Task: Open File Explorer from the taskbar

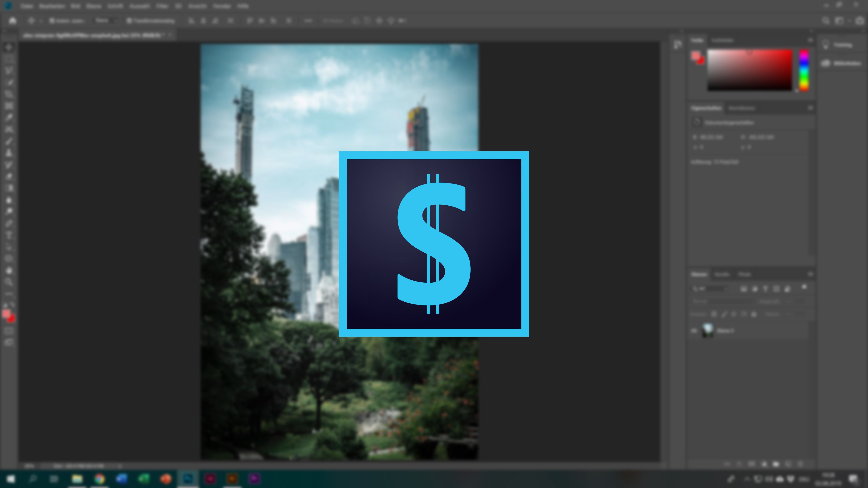Action: pyautogui.click(x=77, y=479)
